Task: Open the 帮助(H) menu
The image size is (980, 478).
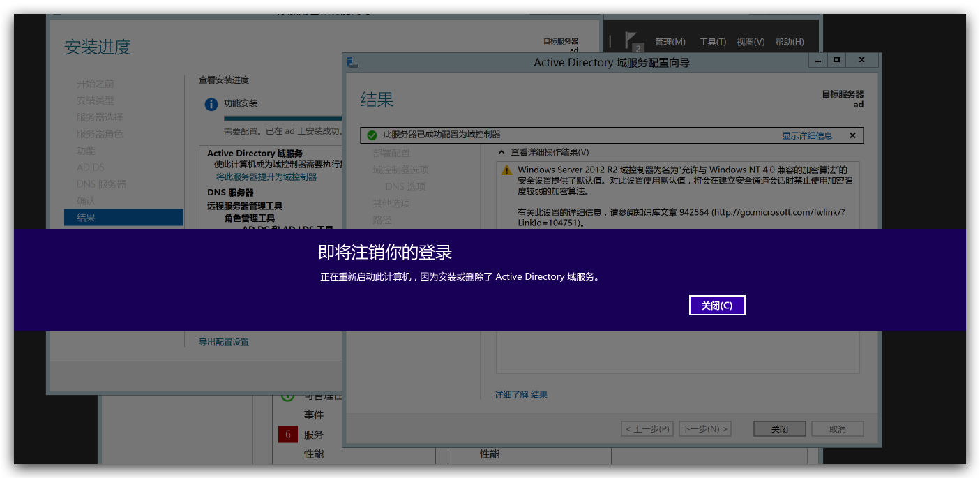Action: (790, 42)
